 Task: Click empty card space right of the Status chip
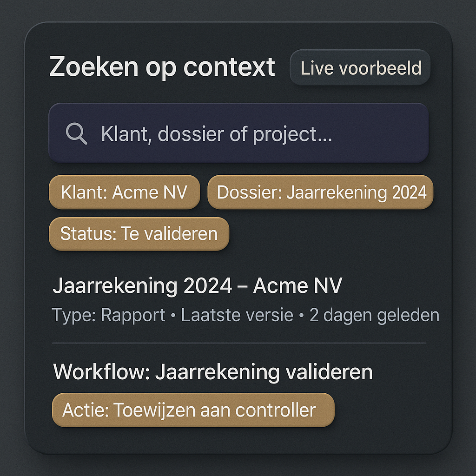(335, 233)
